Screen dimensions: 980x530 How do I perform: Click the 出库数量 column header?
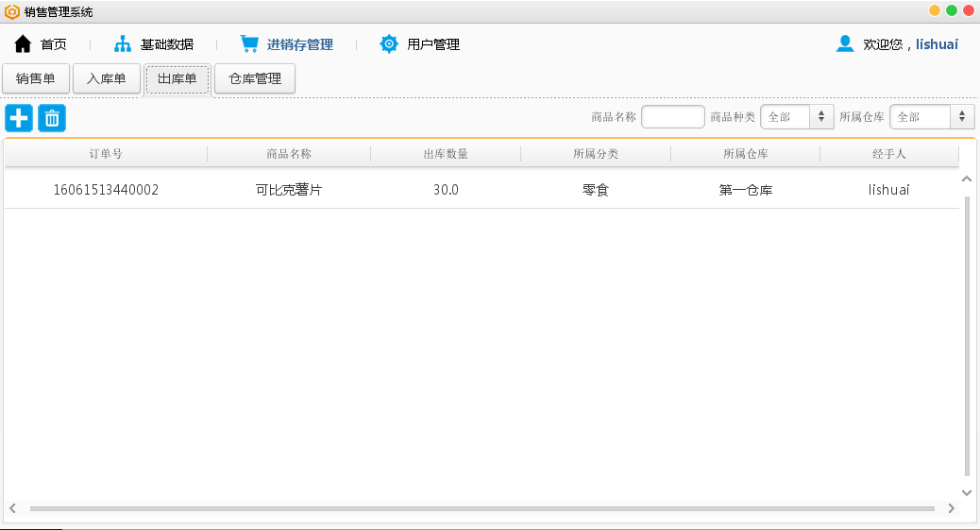pos(446,154)
